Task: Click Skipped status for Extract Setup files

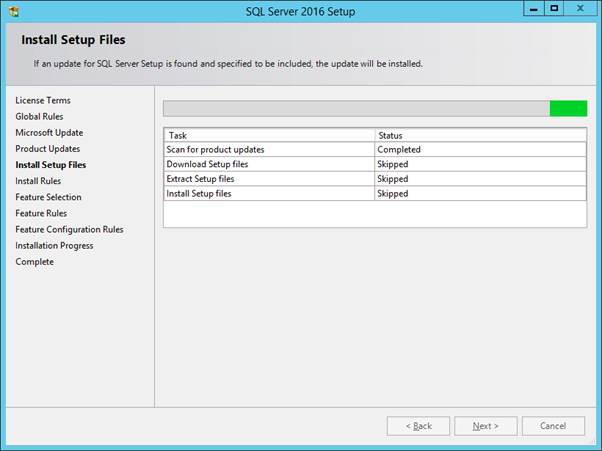Action: pyautogui.click(x=481, y=179)
